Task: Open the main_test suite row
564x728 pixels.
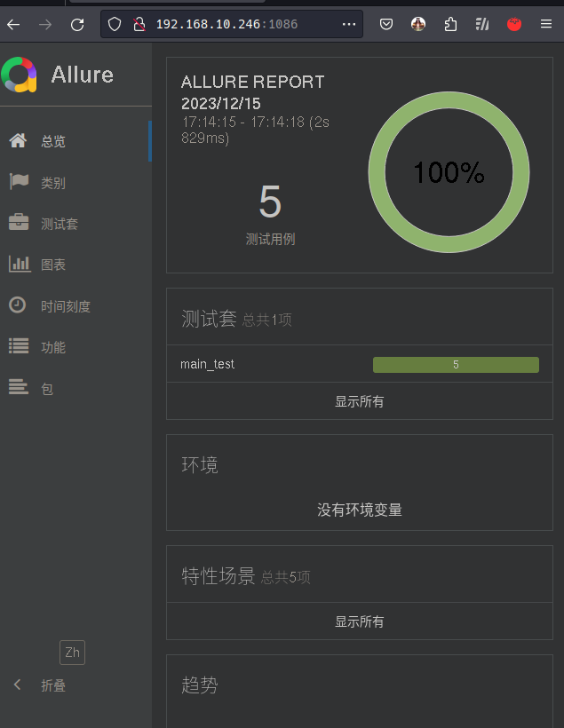Action: point(360,364)
